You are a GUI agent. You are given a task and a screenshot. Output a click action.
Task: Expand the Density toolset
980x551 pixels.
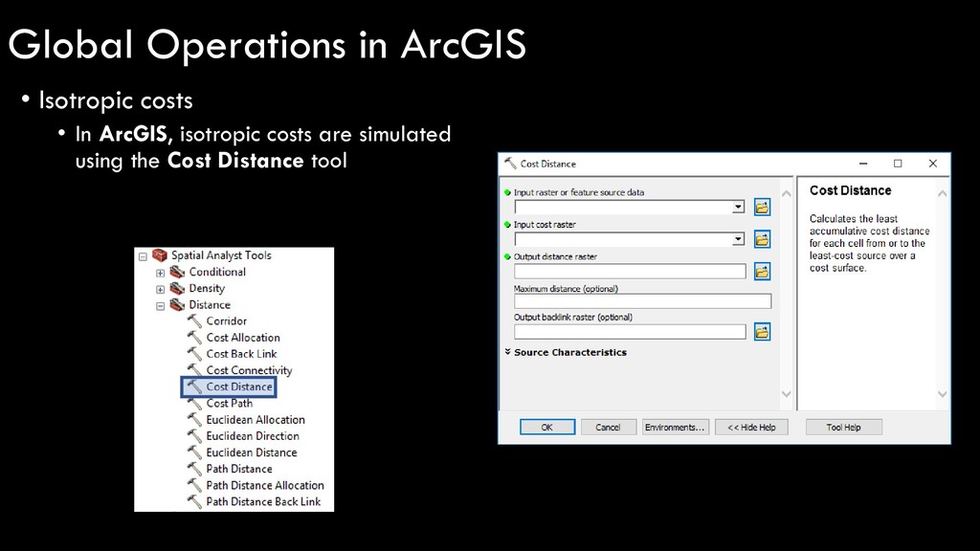tap(161, 289)
